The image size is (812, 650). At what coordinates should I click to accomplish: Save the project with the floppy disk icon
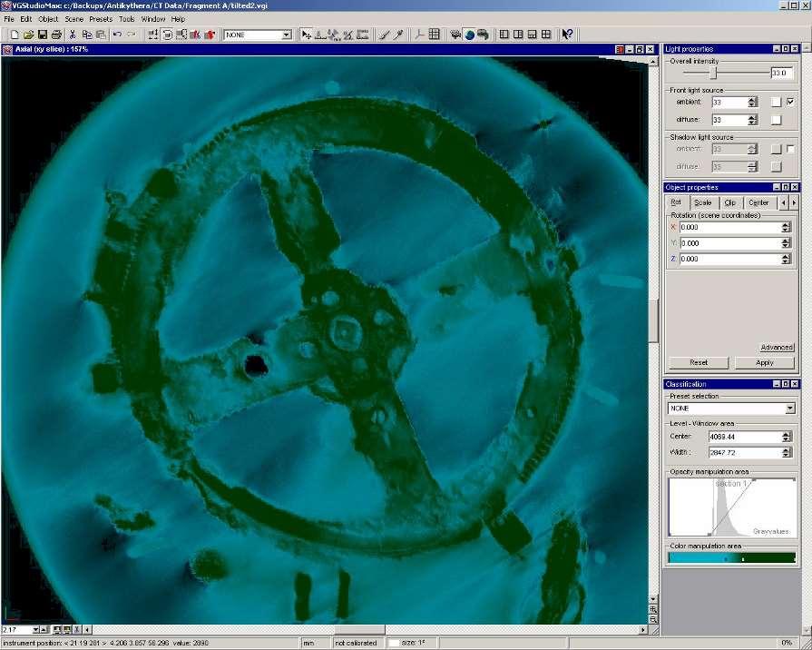(43, 34)
